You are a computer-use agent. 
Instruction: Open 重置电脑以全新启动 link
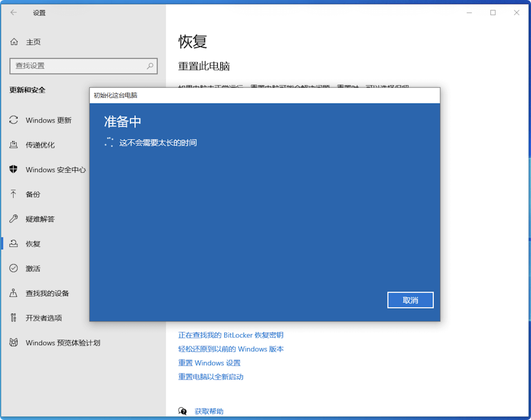[210, 377]
